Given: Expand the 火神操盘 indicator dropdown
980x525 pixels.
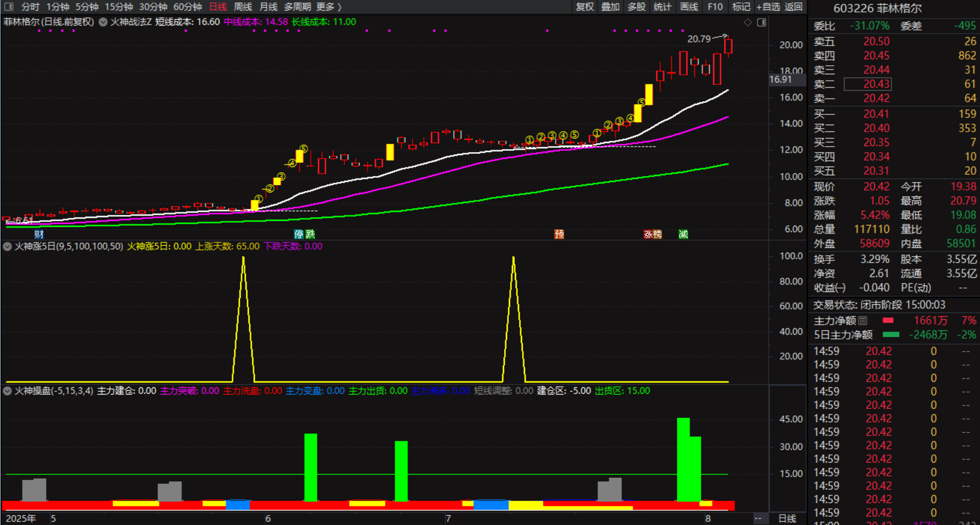Looking at the screenshot, I should (x=7, y=391).
